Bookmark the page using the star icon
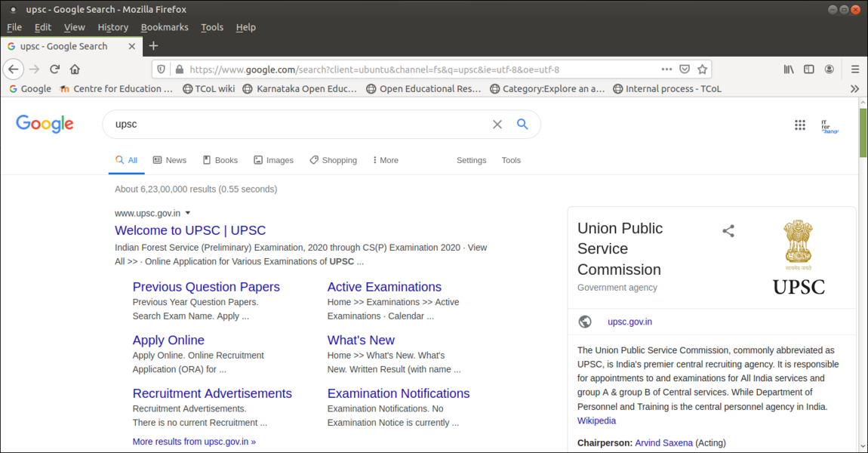The width and height of the screenshot is (868, 453). (x=702, y=68)
